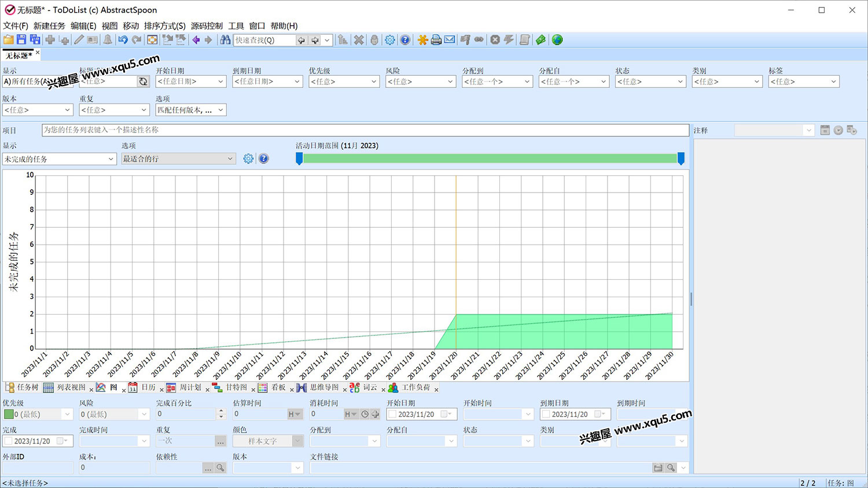The image size is (868, 488).
Task: Click the 项目 name input field
Action: point(365,130)
